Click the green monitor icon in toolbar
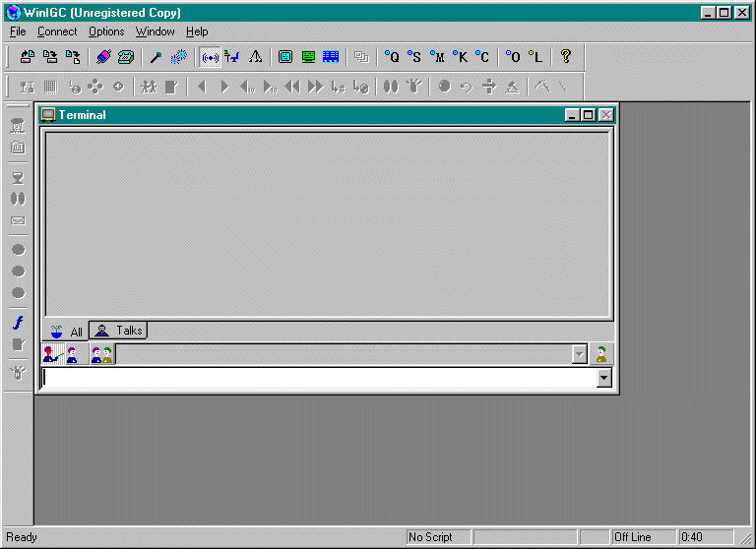756x549 pixels. pyautogui.click(x=308, y=57)
